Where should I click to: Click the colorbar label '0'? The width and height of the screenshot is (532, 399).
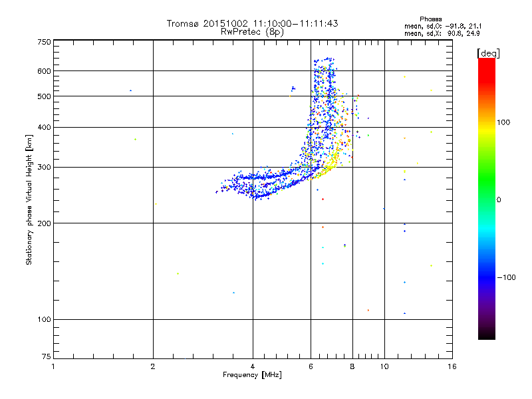click(x=498, y=200)
